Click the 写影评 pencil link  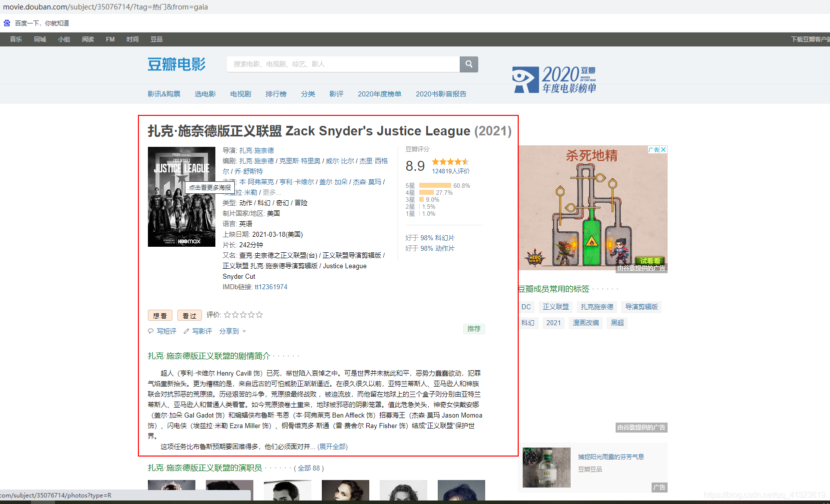[198, 331]
